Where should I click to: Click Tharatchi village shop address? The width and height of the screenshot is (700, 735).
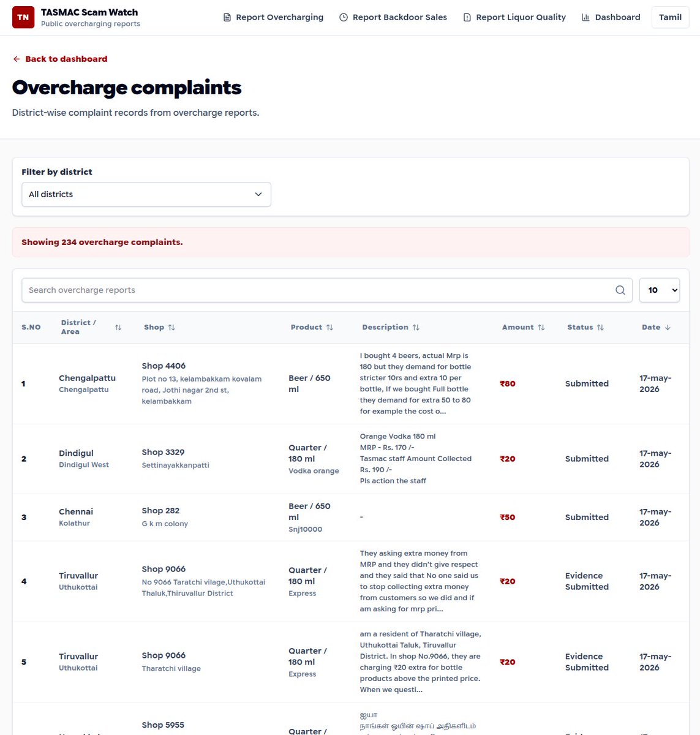point(171,669)
